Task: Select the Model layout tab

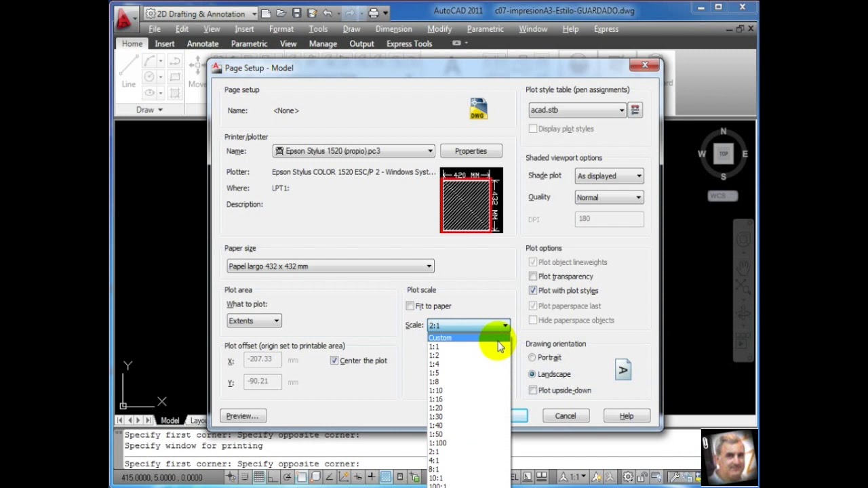Action: click(x=170, y=421)
